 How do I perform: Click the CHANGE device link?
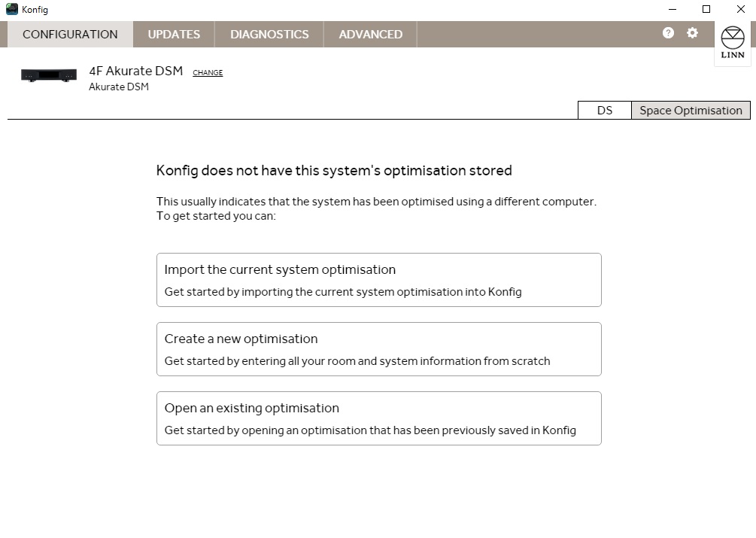208,73
